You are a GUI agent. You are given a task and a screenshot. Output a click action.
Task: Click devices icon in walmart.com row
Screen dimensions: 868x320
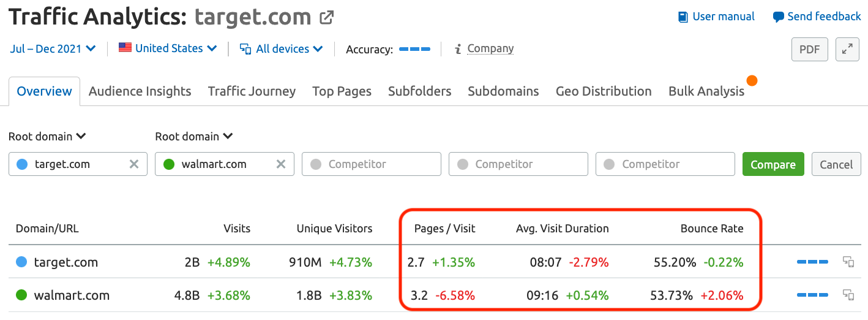tap(848, 295)
